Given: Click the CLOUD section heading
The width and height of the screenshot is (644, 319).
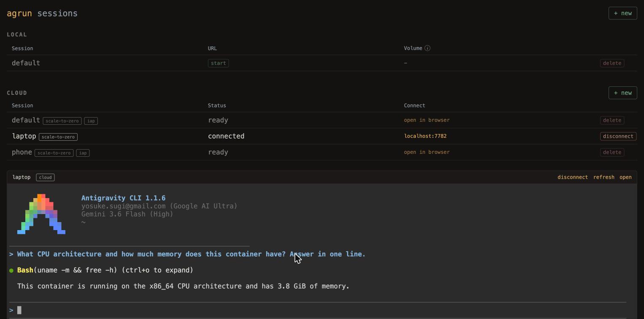Looking at the screenshot, I should click(x=17, y=93).
